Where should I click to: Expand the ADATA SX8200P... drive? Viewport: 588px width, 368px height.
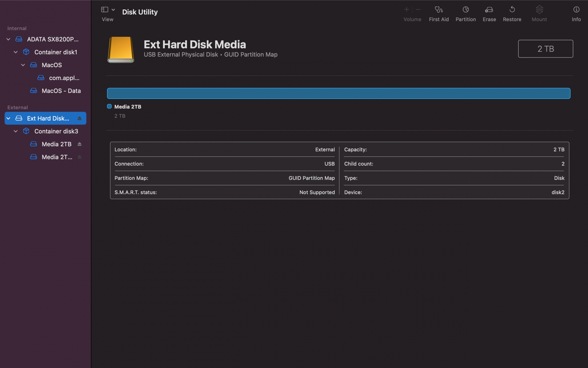8,39
